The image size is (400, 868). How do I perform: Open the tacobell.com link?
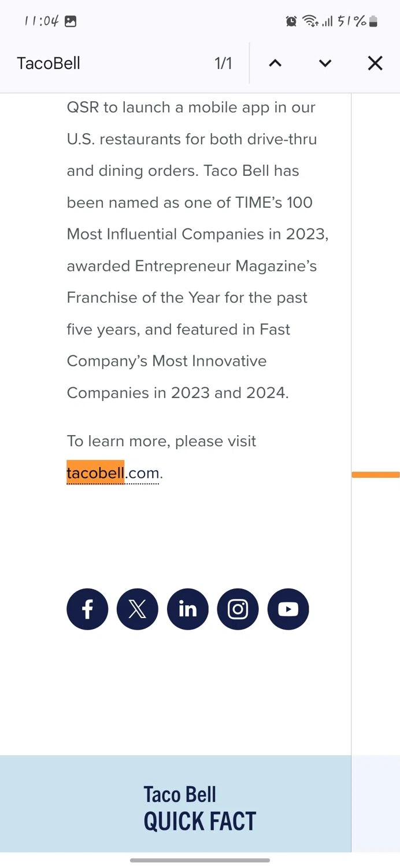coord(113,473)
